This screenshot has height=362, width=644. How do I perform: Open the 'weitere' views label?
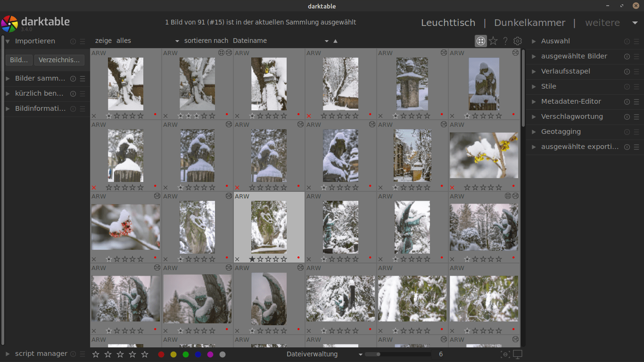point(603,23)
